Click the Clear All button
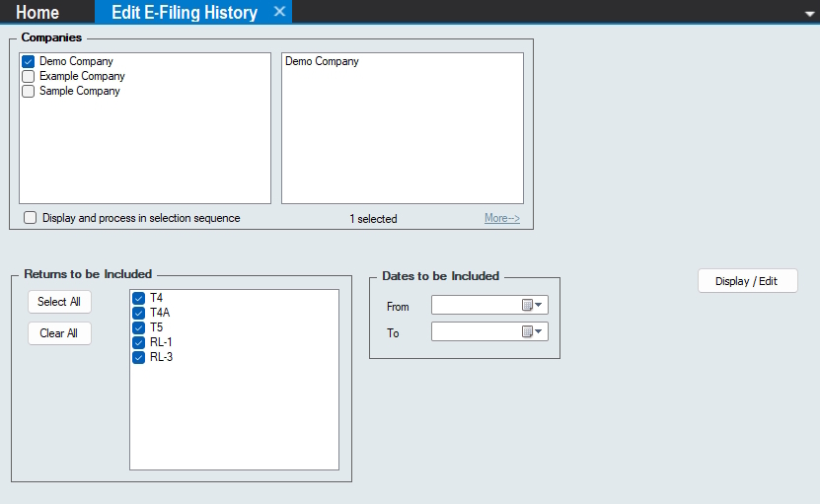Screen dimensions: 820x504 tap(59, 333)
